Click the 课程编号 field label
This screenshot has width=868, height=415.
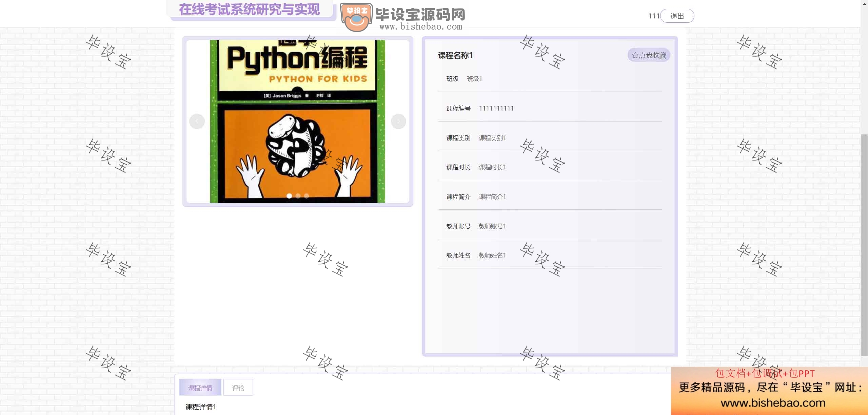point(458,109)
